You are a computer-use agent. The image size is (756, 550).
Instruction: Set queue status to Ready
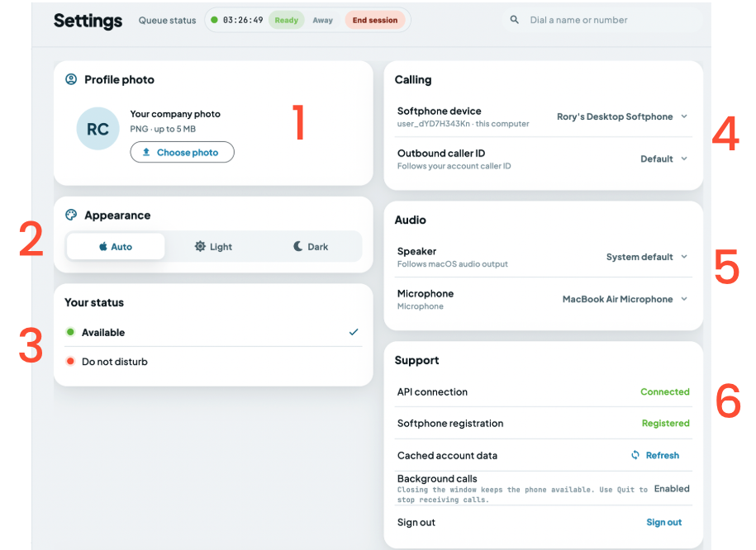click(287, 21)
